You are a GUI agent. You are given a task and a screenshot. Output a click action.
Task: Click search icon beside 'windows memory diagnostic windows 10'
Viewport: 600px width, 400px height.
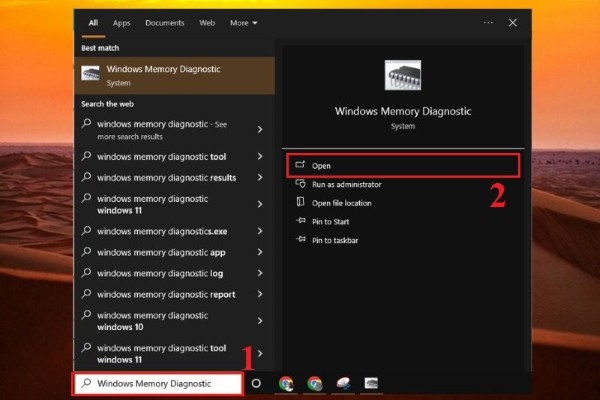[x=86, y=315]
